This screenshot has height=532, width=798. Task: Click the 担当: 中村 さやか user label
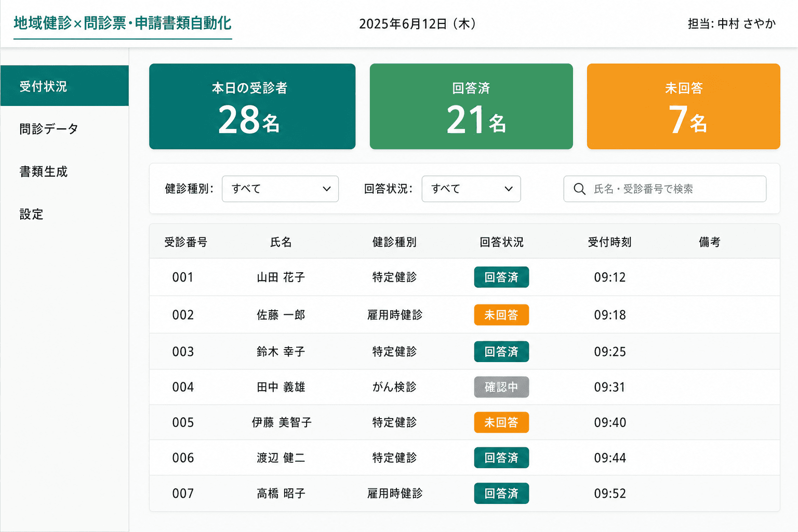point(732,24)
